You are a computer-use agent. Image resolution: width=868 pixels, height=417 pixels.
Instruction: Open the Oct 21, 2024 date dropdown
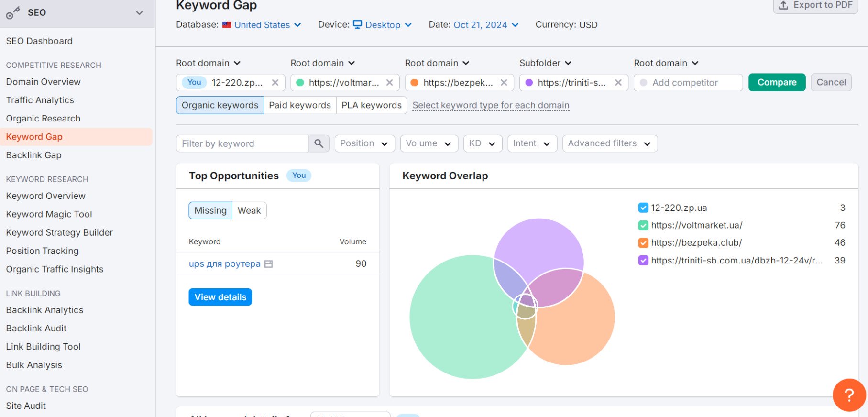point(486,25)
